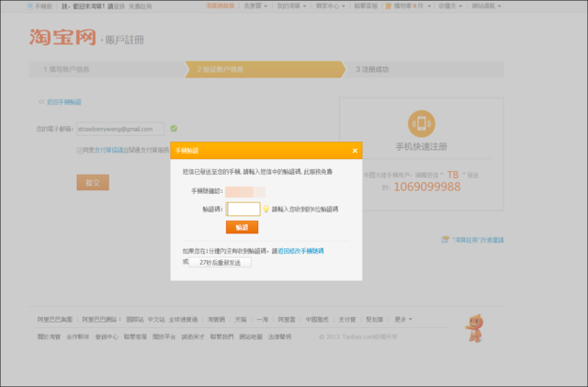
Task: Open the 全球速賣通 footer link
Action: (x=183, y=319)
